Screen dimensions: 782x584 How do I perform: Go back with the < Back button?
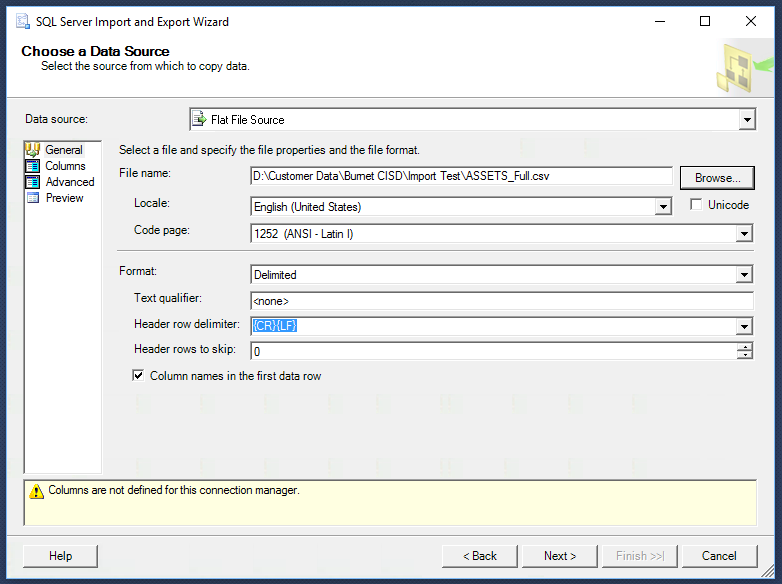point(480,556)
